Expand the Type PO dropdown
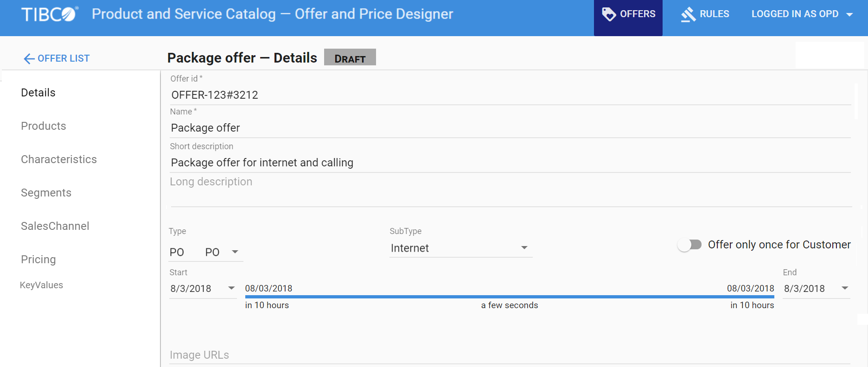 click(x=235, y=252)
